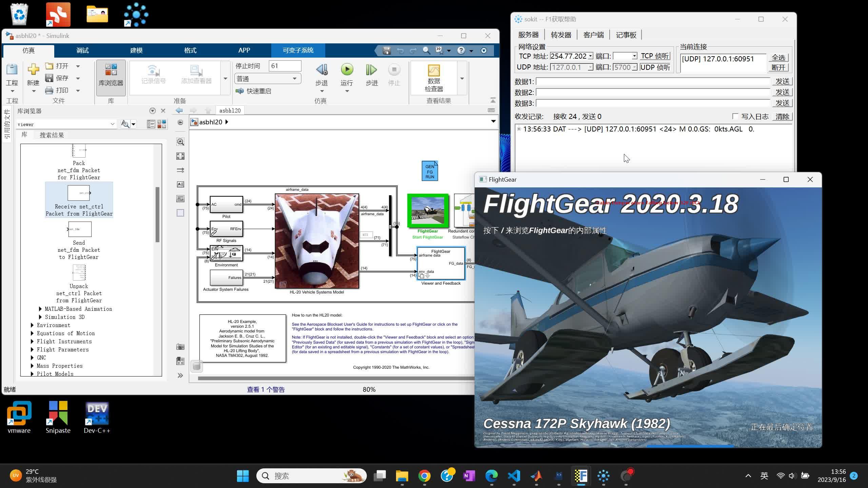Image resolution: width=868 pixels, height=488 pixels.
Task: Expand the Flight Parameters tree node
Action: pyautogui.click(x=32, y=349)
